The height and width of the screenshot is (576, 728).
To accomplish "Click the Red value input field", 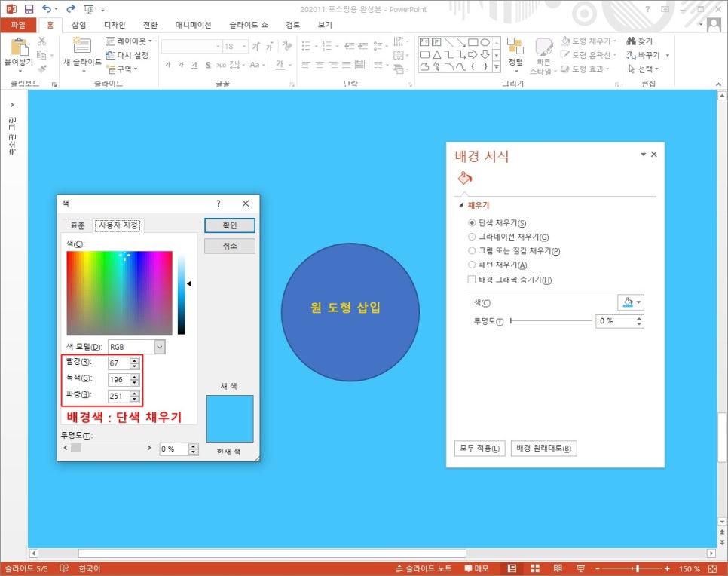I will (118, 363).
